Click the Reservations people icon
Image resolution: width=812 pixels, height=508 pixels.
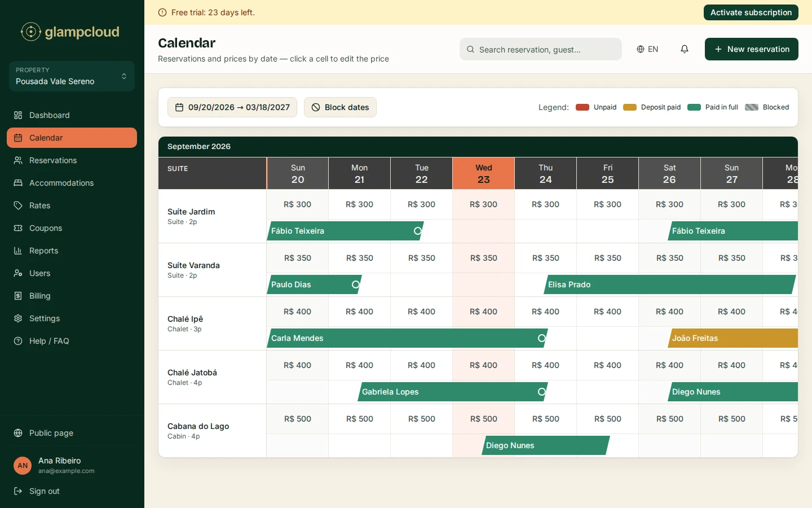pyautogui.click(x=18, y=160)
